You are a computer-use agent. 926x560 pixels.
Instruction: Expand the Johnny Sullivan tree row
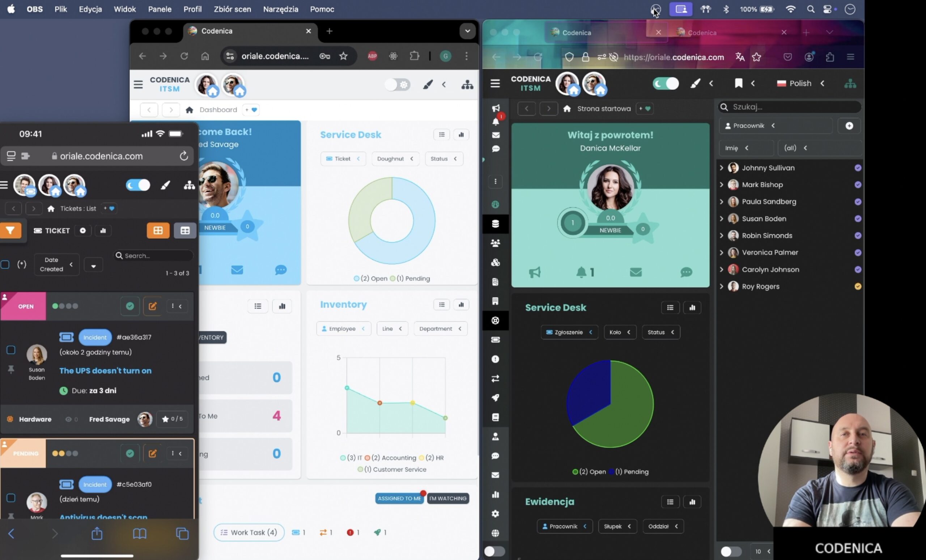pyautogui.click(x=721, y=167)
